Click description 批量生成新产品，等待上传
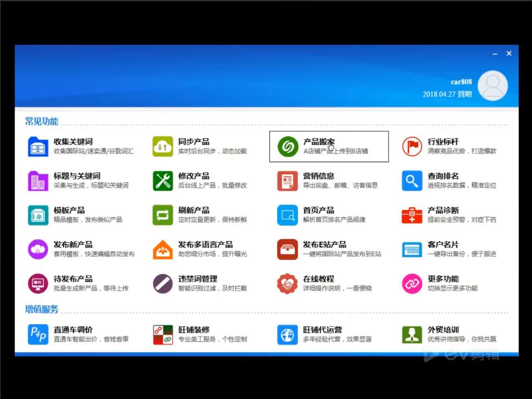Screen dimensions: 532x399 [91, 288]
